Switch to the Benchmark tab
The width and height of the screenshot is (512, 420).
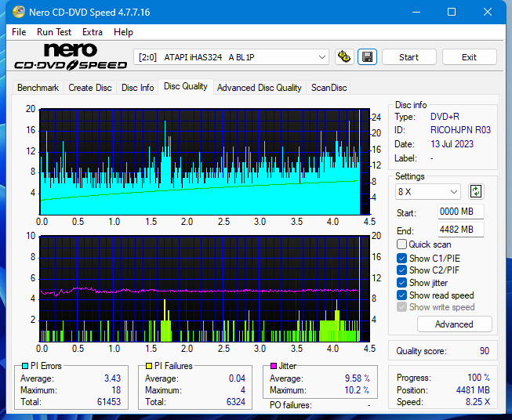pos(38,88)
